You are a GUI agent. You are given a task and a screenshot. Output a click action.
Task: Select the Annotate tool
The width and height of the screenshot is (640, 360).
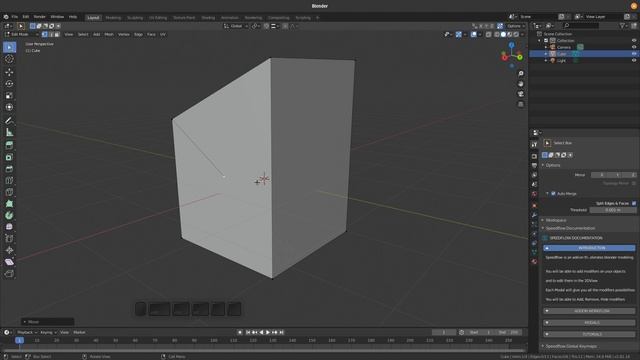9,120
